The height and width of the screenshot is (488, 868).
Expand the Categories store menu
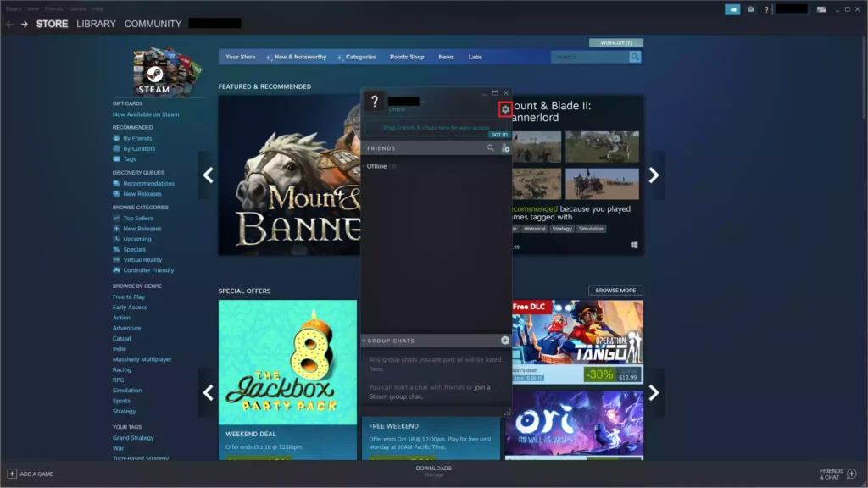[357, 57]
